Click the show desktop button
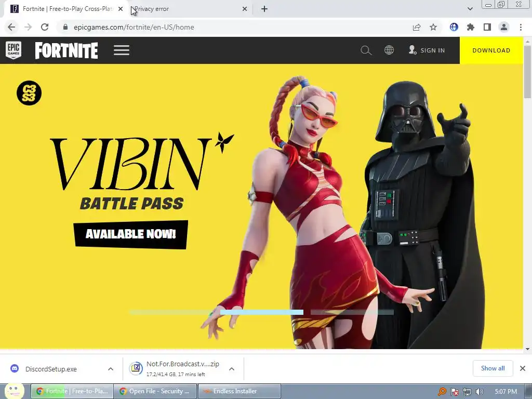The image size is (532, 399). click(528, 392)
